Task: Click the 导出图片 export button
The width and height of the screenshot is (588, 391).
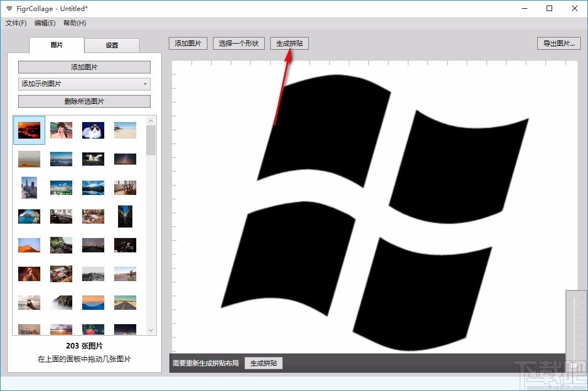Action: click(559, 43)
